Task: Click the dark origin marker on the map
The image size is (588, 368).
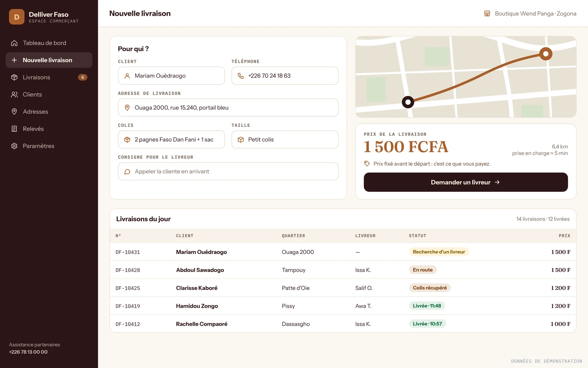Action: 408,102
